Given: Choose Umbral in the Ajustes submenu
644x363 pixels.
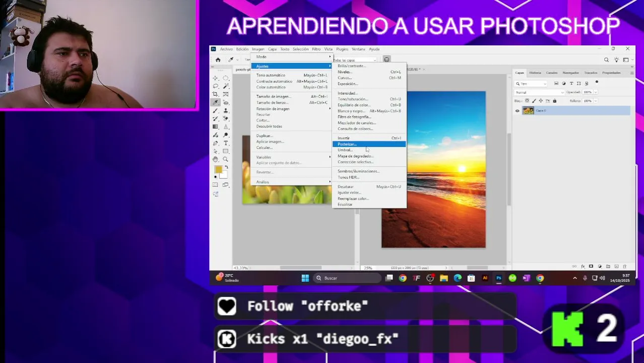Looking at the screenshot, I should click(369, 150).
